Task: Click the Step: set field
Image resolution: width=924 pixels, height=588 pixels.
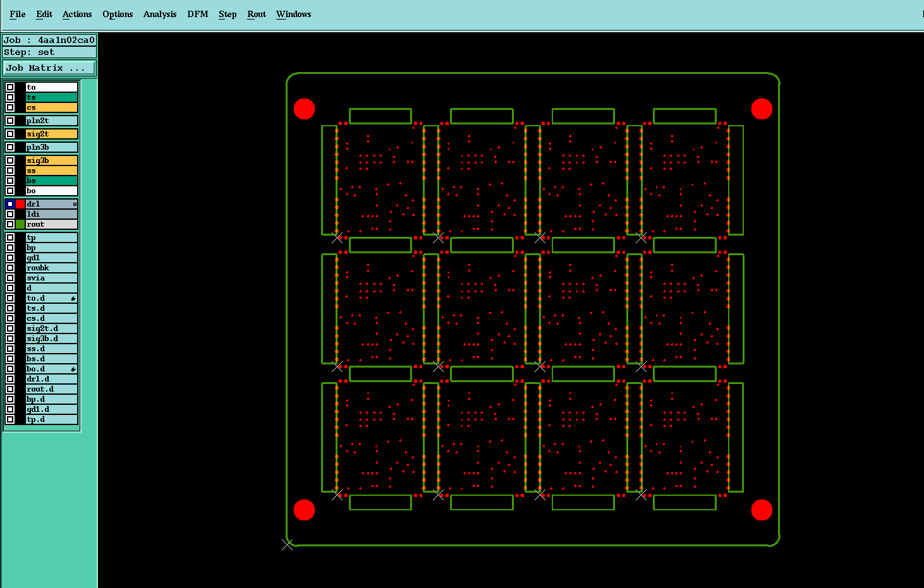Action: tap(49, 52)
